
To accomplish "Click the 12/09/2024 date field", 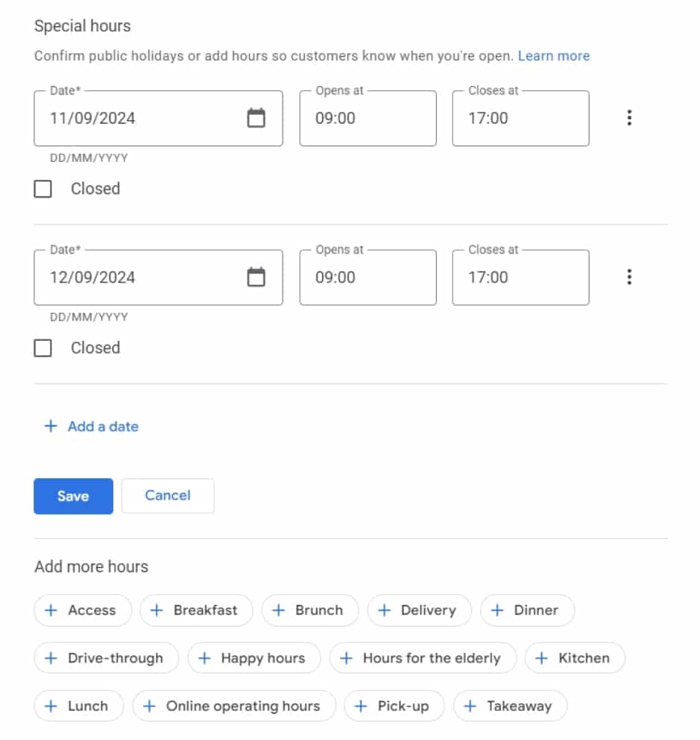I will [x=159, y=277].
